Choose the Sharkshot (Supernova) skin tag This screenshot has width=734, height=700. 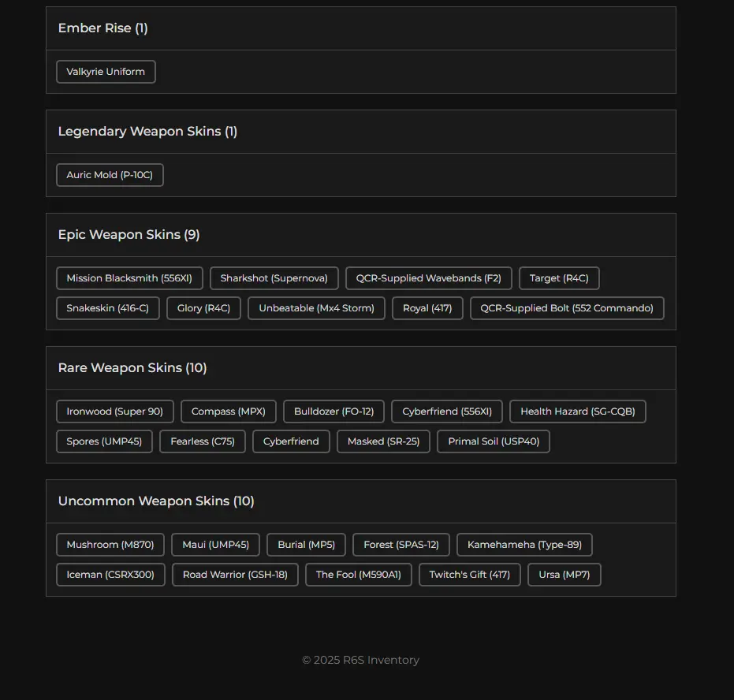(274, 278)
